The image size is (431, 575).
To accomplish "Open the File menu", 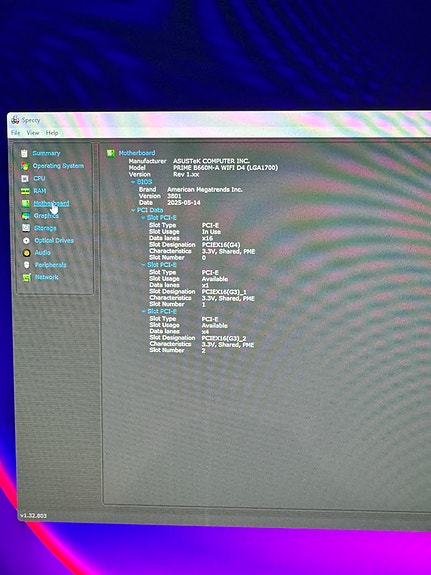I will [x=15, y=132].
